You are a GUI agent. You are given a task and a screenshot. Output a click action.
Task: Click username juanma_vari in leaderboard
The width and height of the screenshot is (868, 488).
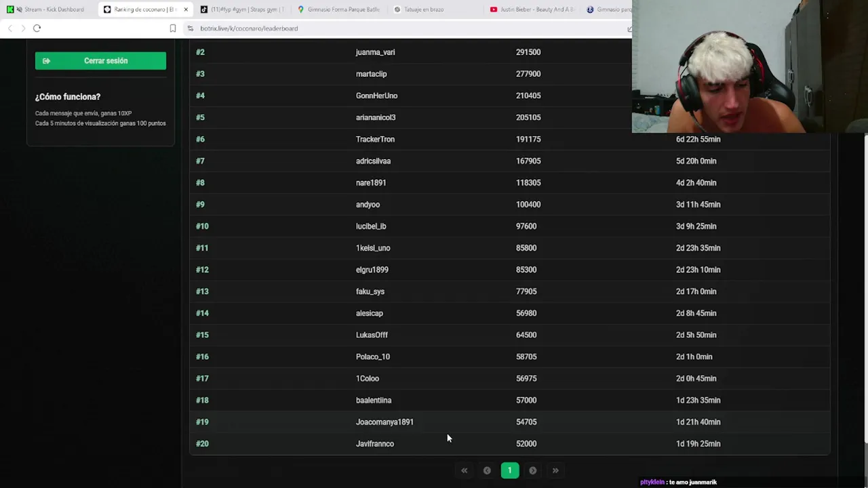pyautogui.click(x=375, y=52)
